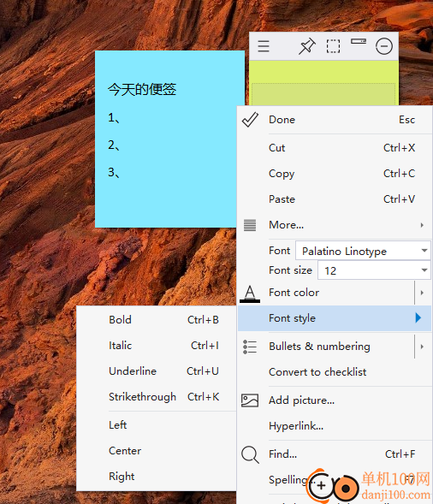This screenshot has width=433, height=504.
Task: Select Paste from the context menu
Action: (335, 199)
